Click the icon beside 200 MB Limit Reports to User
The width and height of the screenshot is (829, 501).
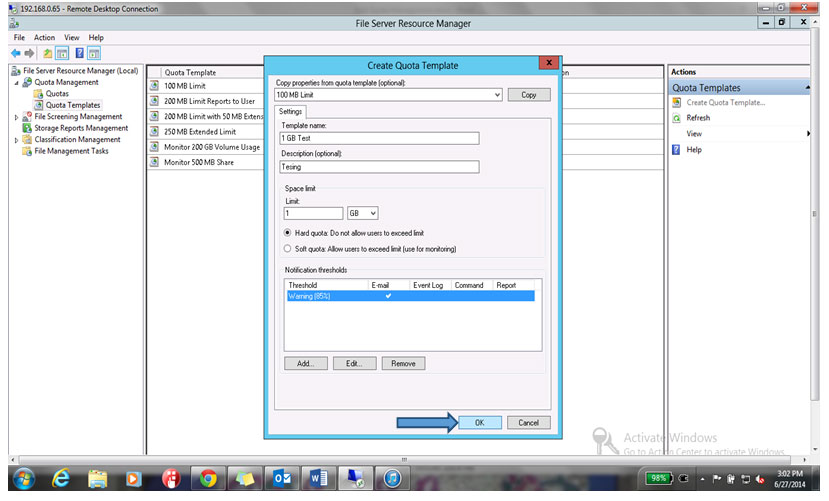click(x=154, y=101)
